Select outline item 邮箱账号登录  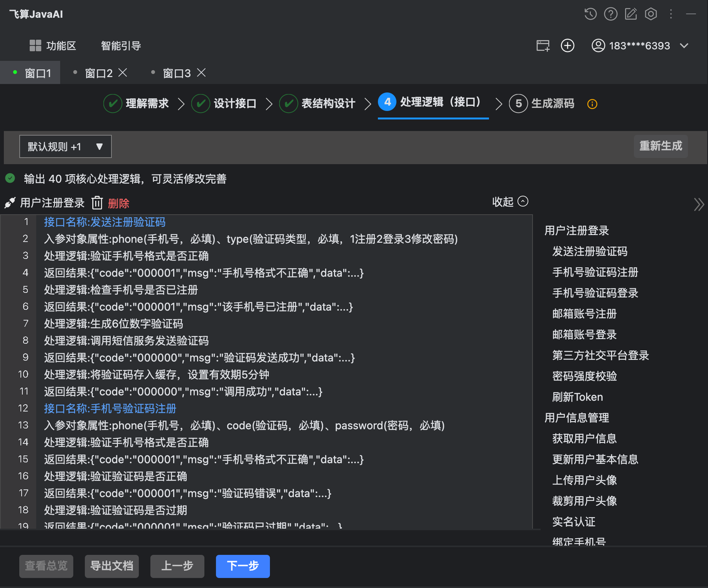(584, 335)
